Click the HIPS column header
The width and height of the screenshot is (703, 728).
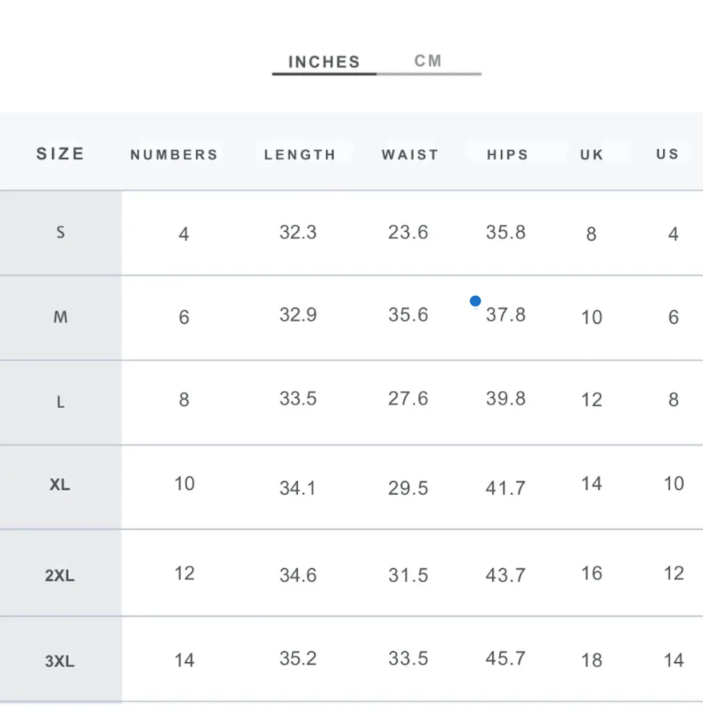pyautogui.click(x=508, y=155)
